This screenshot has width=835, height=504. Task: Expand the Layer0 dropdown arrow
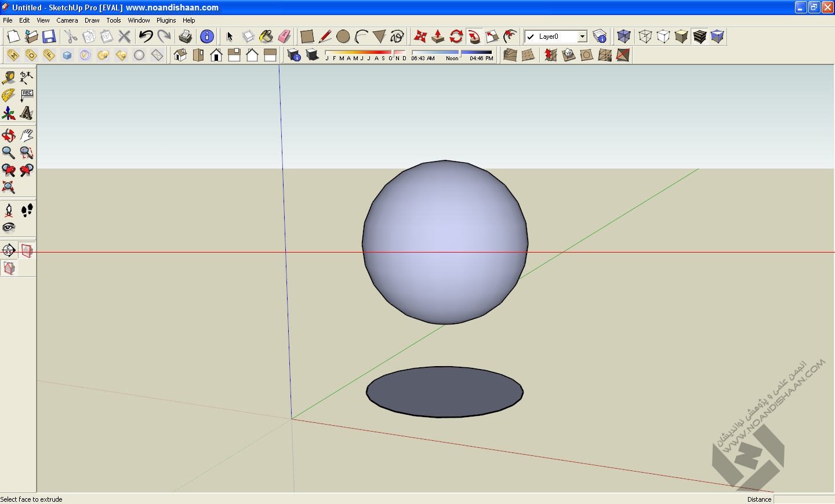coord(582,36)
